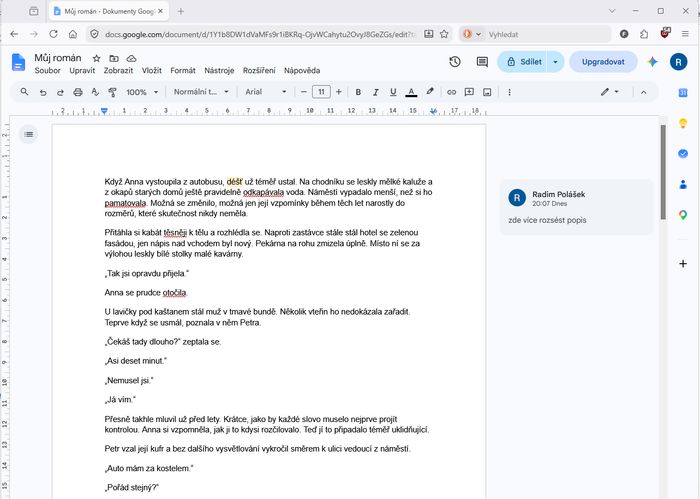Insert a link
This screenshot has width=700, height=499.
point(451,92)
